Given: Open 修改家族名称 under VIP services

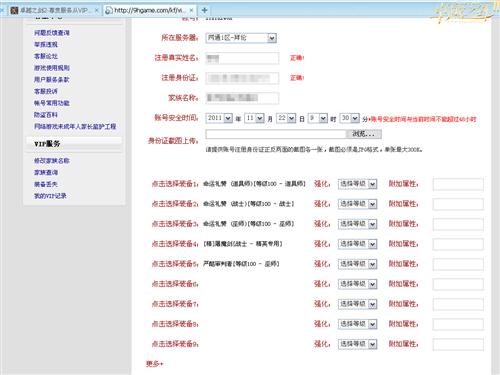Looking at the screenshot, I should 52,161.
